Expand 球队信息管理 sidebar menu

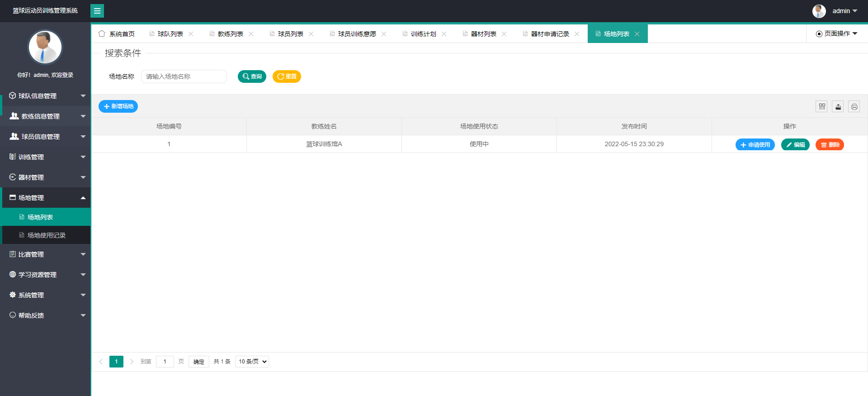coord(45,96)
